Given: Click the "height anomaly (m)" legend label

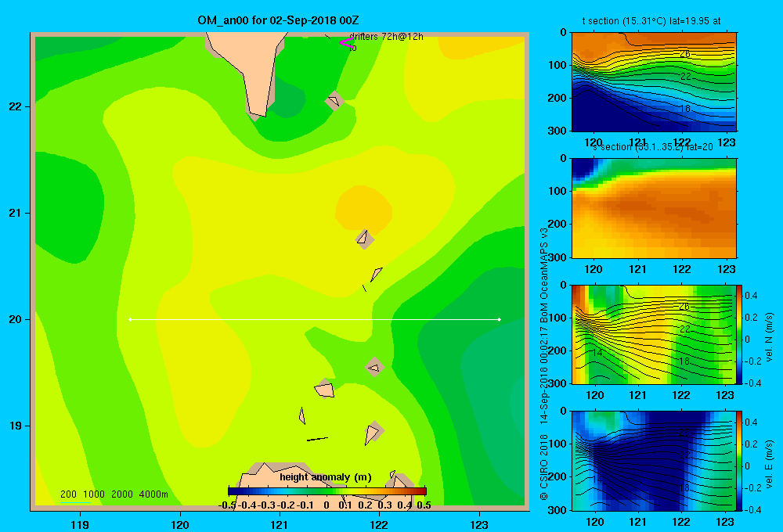Looking at the screenshot, I should click(x=326, y=477).
